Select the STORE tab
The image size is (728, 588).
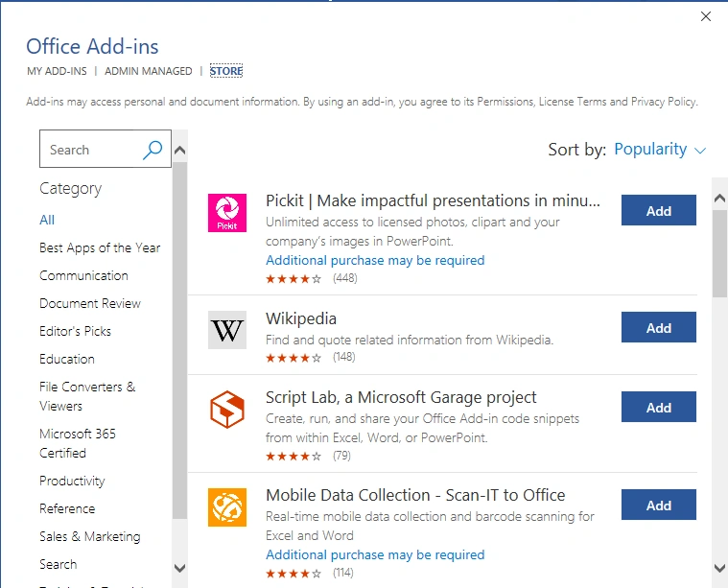point(226,71)
